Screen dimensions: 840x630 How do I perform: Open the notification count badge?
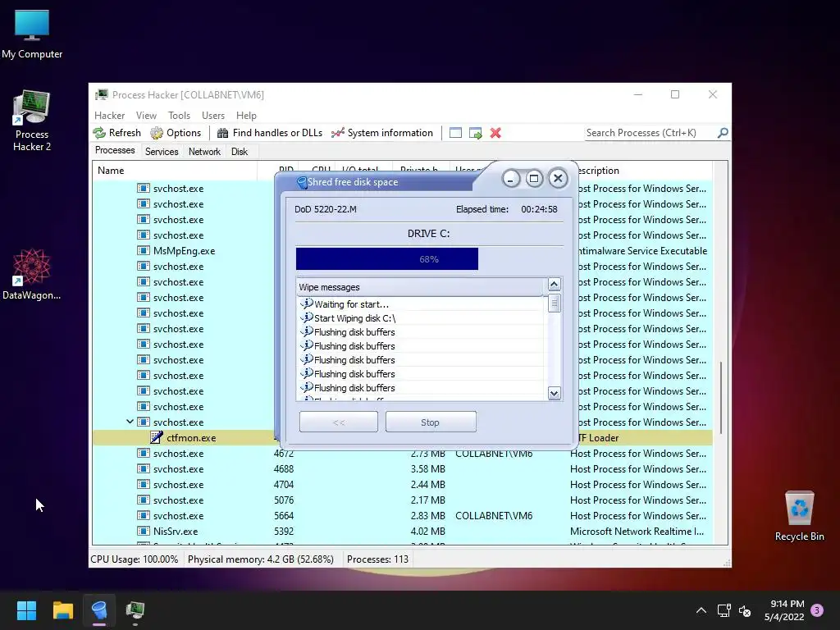tap(817, 610)
